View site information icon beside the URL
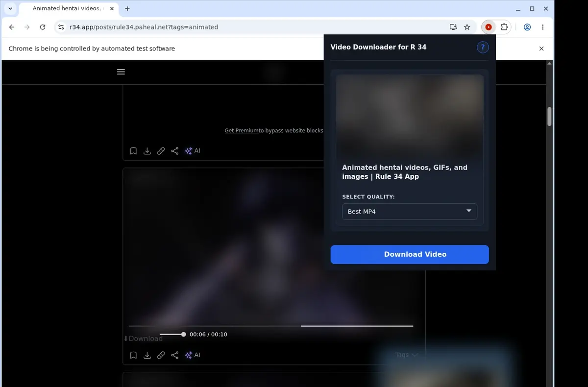Screen dimensions: 588x387 pyautogui.click(x=61, y=27)
